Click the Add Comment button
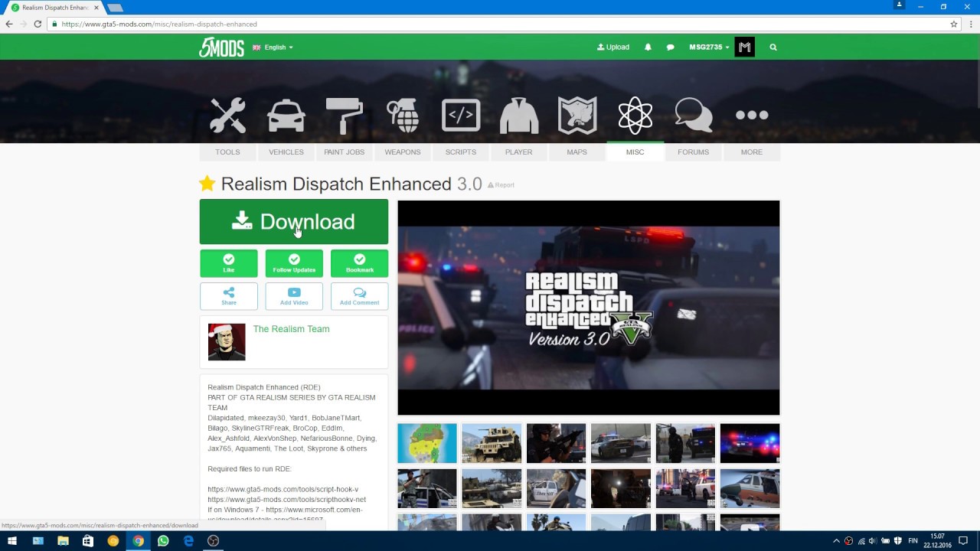980x551 pixels. pos(360,296)
